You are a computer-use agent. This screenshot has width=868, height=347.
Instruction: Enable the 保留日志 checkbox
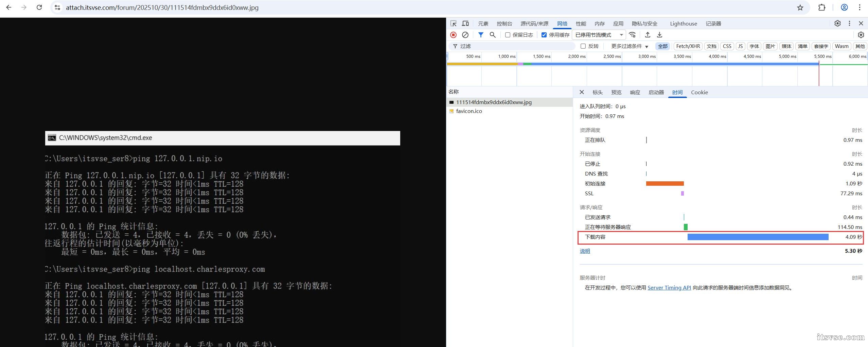click(x=508, y=35)
